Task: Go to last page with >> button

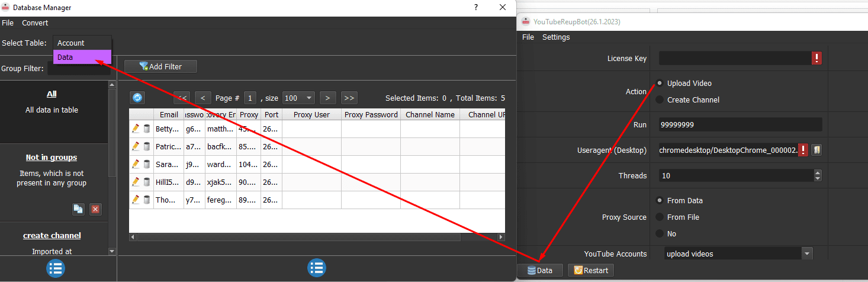Action: click(x=349, y=98)
